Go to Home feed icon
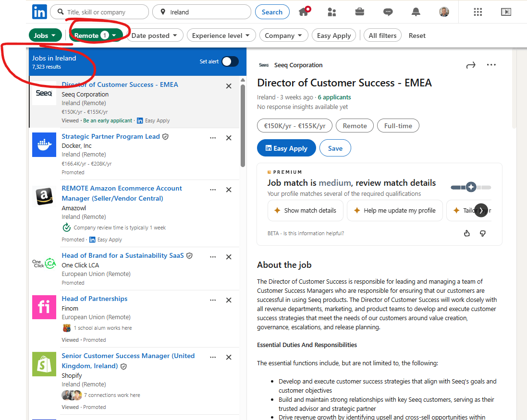The height and width of the screenshot is (420, 527). [305, 12]
